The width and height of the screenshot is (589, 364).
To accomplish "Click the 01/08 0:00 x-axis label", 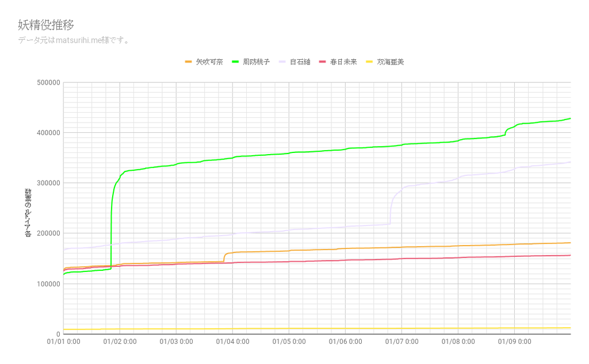I will coord(458,342).
